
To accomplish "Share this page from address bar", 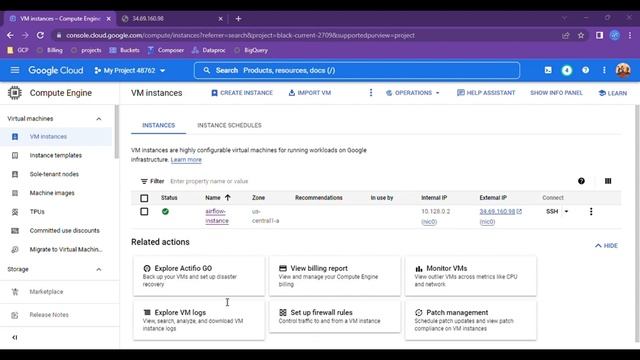I will [x=565, y=36].
